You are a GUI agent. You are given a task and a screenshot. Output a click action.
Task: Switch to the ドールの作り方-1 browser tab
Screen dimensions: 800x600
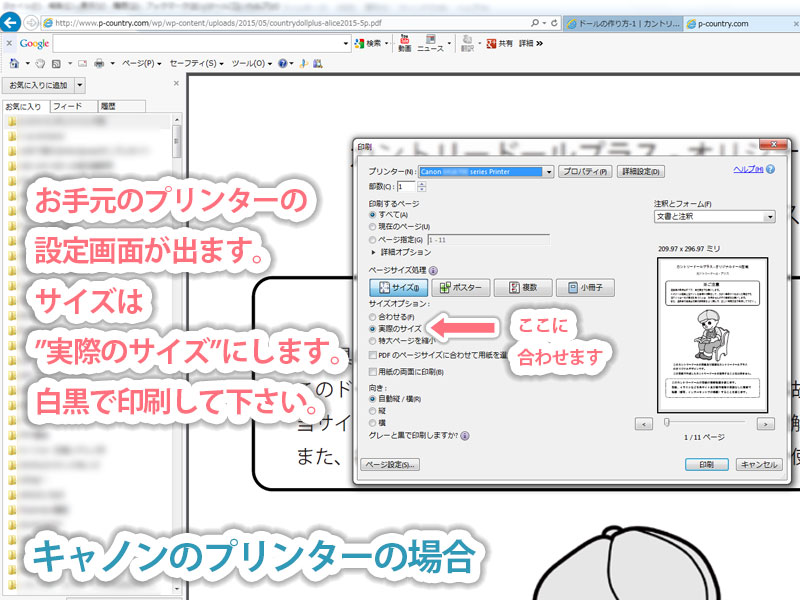coord(623,23)
